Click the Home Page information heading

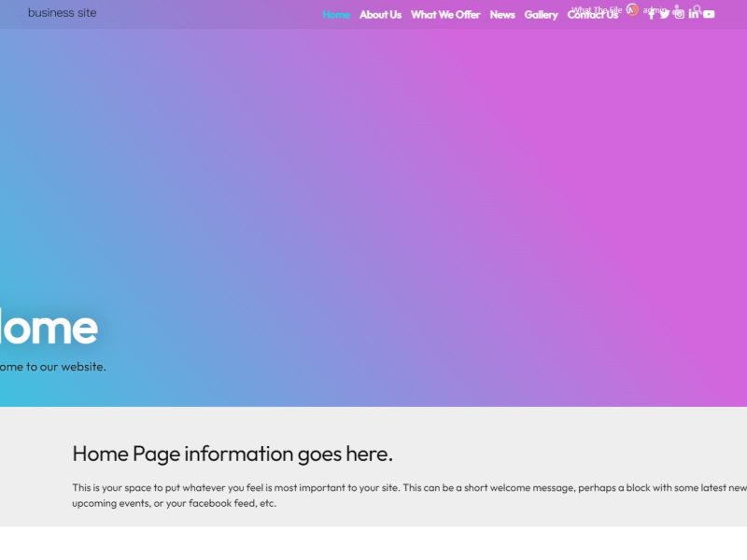coord(233,455)
